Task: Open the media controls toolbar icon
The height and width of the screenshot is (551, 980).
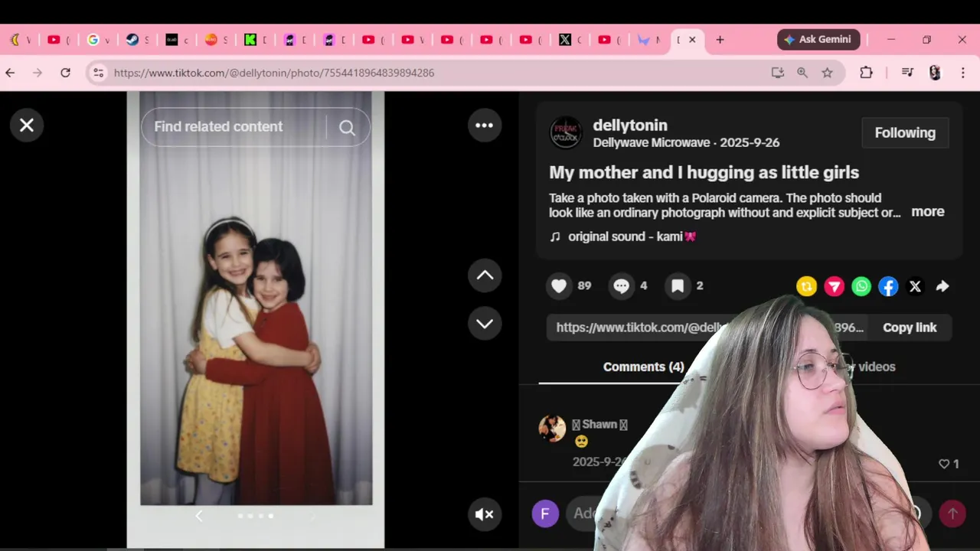Action: coord(907,73)
